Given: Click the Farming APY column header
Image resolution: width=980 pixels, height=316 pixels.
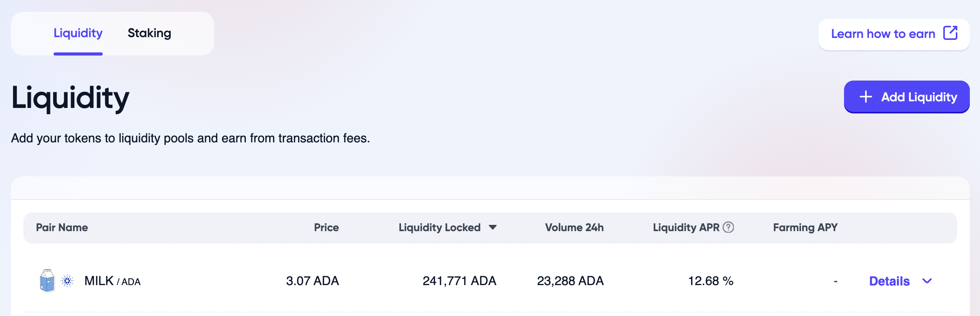Looking at the screenshot, I should click(x=805, y=227).
